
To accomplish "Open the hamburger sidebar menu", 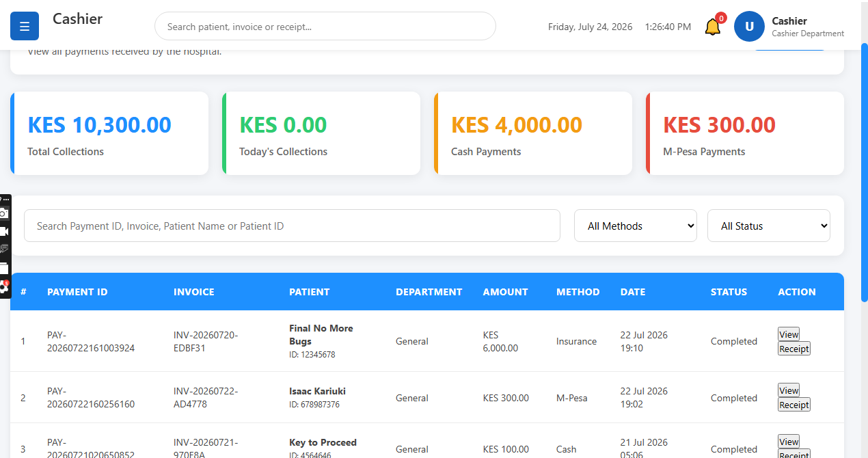I will tap(25, 27).
